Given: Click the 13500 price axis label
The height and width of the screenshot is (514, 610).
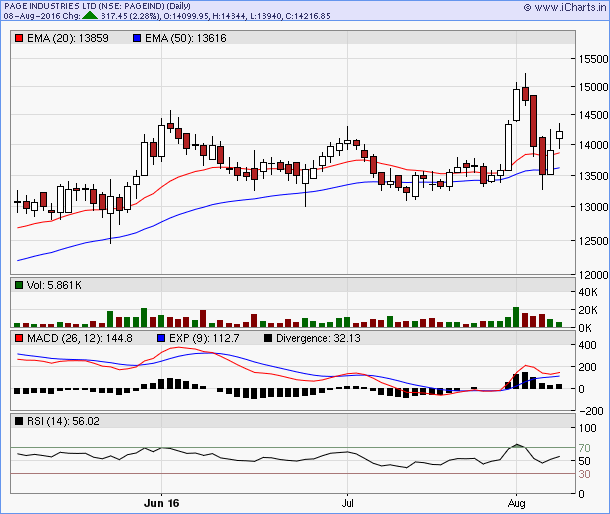Looking at the screenshot, I should (593, 176).
